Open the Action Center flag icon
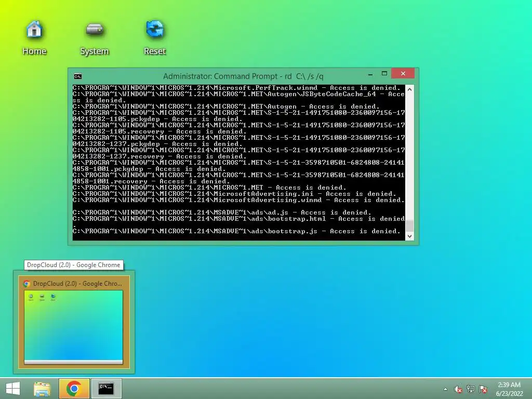The height and width of the screenshot is (399, 532). click(x=483, y=389)
